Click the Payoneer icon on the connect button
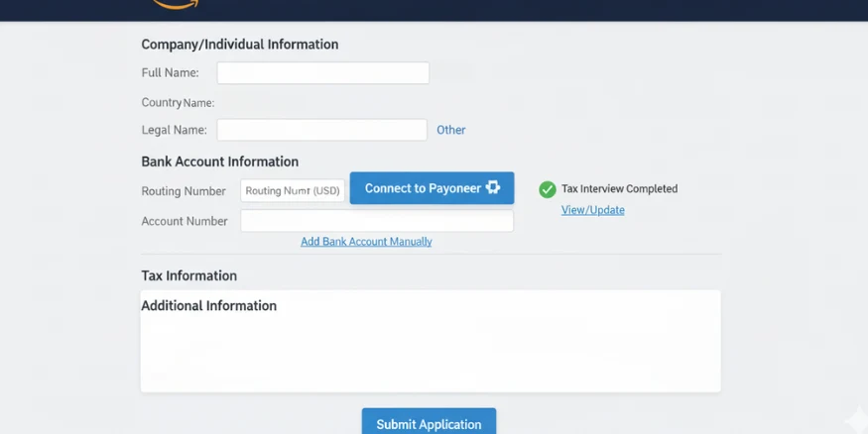Image resolution: width=868 pixels, height=434 pixels. 493,188
